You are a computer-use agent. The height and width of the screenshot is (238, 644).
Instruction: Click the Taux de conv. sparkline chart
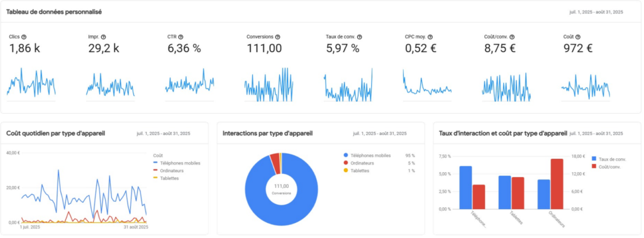coord(348,84)
